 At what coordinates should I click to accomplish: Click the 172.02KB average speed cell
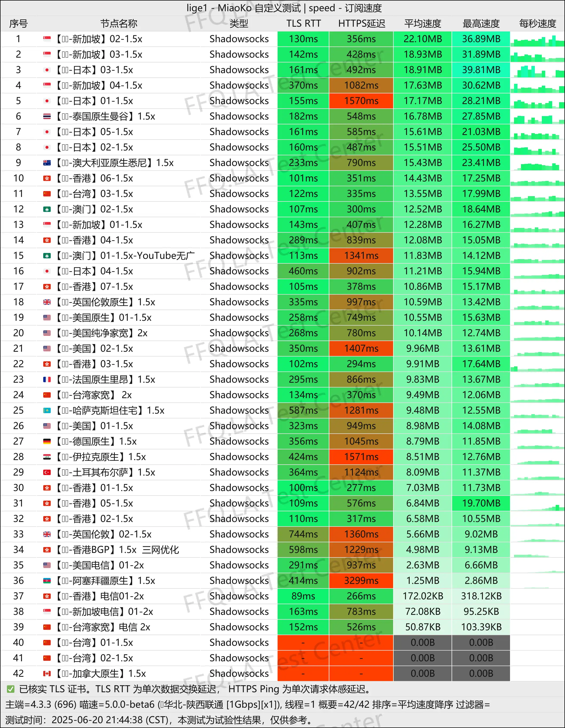point(423,596)
